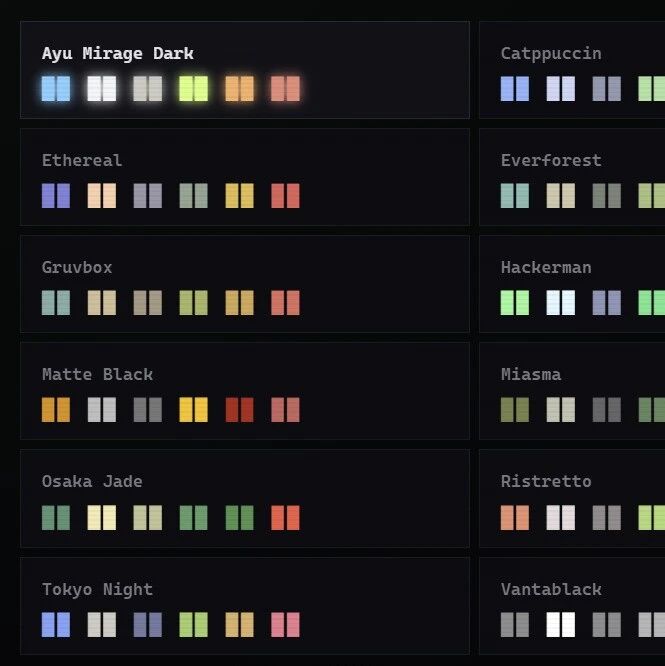Pick the light gray swatch in Tokyo Night
This screenshot has width=665, height=666.
coord(102,625)
